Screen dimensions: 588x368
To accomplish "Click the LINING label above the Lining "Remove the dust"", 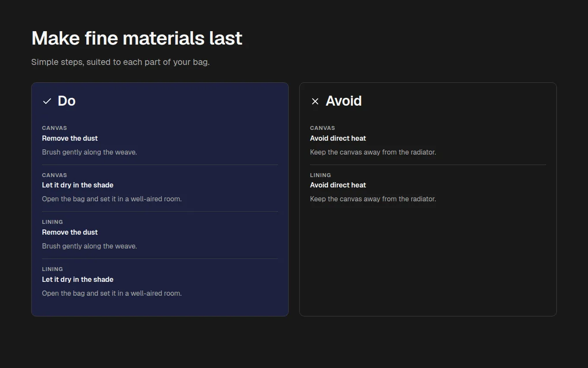I will [52, 222].
